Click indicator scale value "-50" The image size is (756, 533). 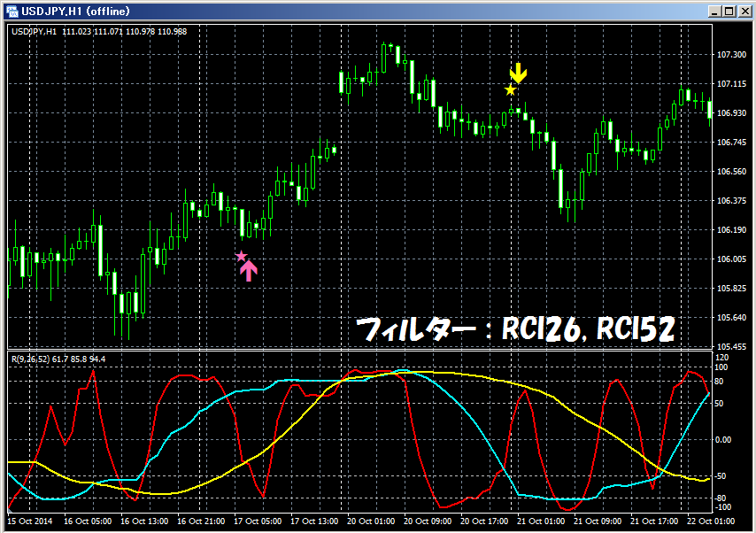click(x=719, y=476)
